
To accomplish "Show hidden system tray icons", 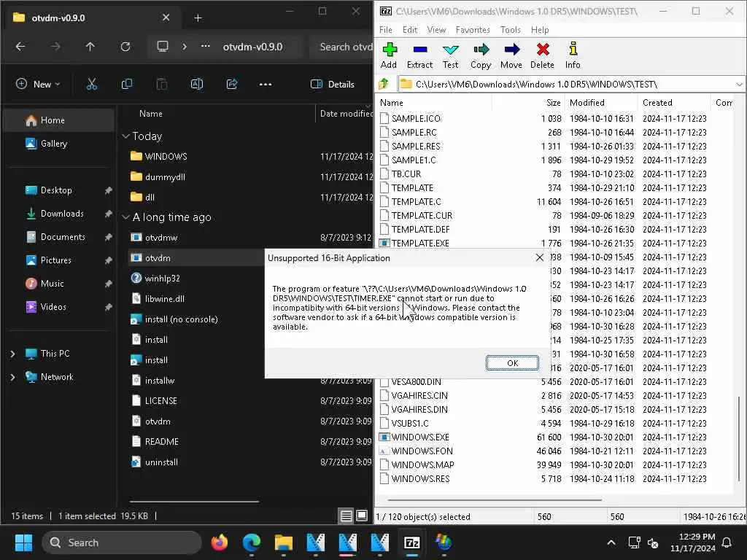I will (x=611, y=542).
